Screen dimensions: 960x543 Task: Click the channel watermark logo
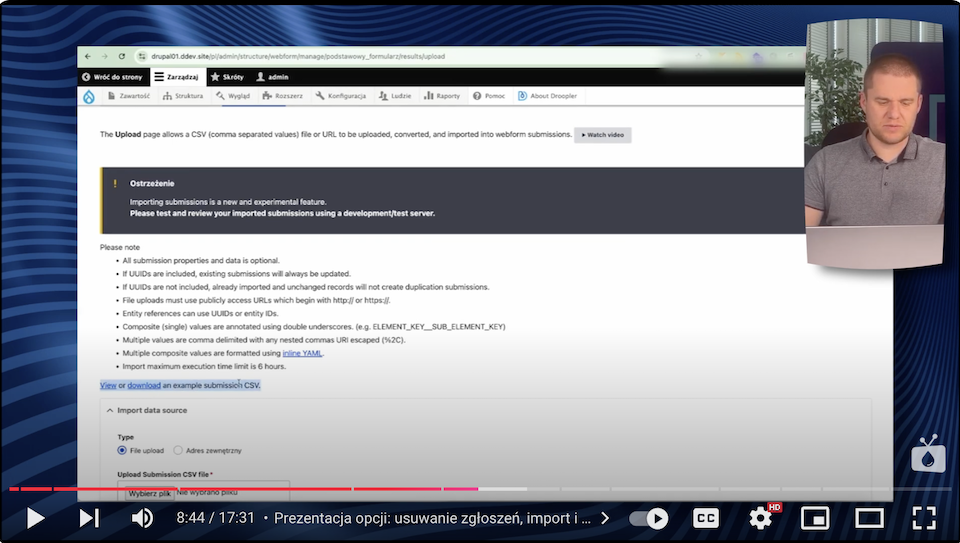point(928,454)
